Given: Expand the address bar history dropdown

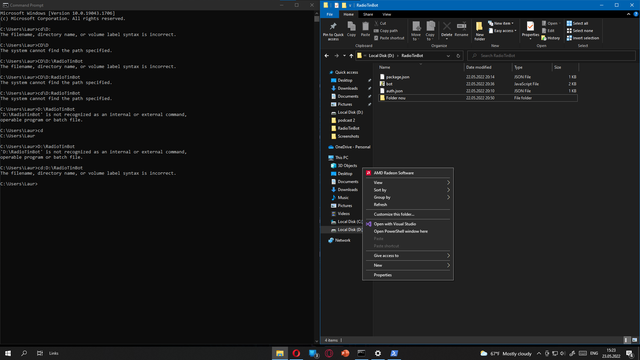Looking at the screenshot, I should coord(448,56).
